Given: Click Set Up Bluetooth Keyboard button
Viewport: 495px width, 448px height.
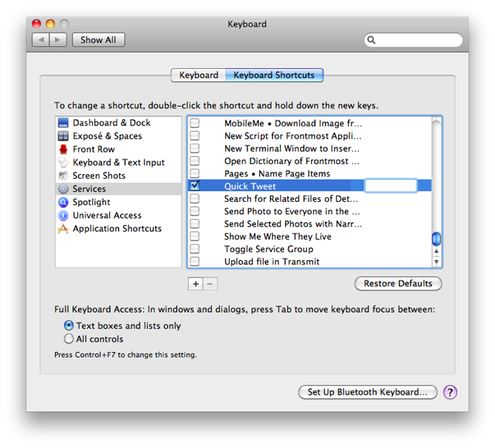Looking at the screenshot, I should click(x=367, y=392).
